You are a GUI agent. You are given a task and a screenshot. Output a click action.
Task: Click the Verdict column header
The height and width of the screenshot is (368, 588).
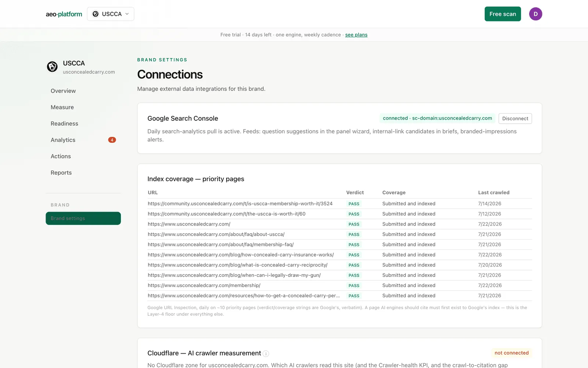[355, 192]
